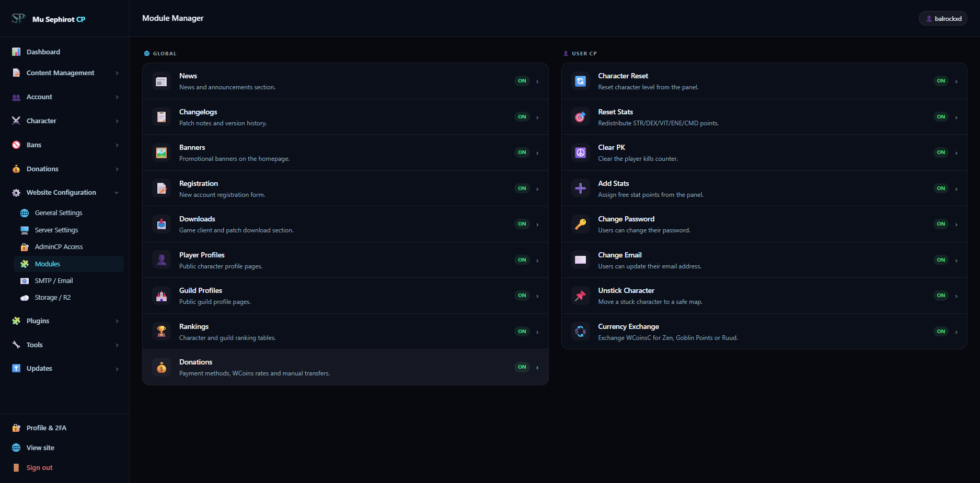Click the Bans prohibited icon in sidebar

(16, 145)
